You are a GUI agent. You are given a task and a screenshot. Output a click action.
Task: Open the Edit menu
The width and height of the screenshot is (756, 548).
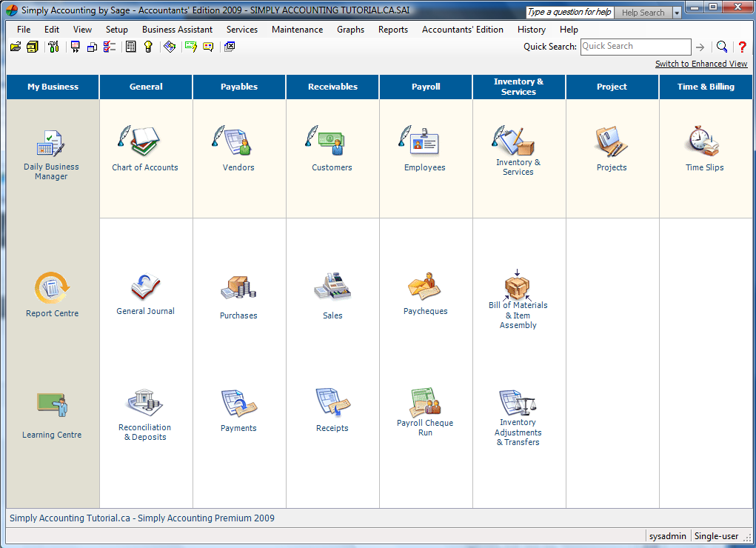[52, 30]
